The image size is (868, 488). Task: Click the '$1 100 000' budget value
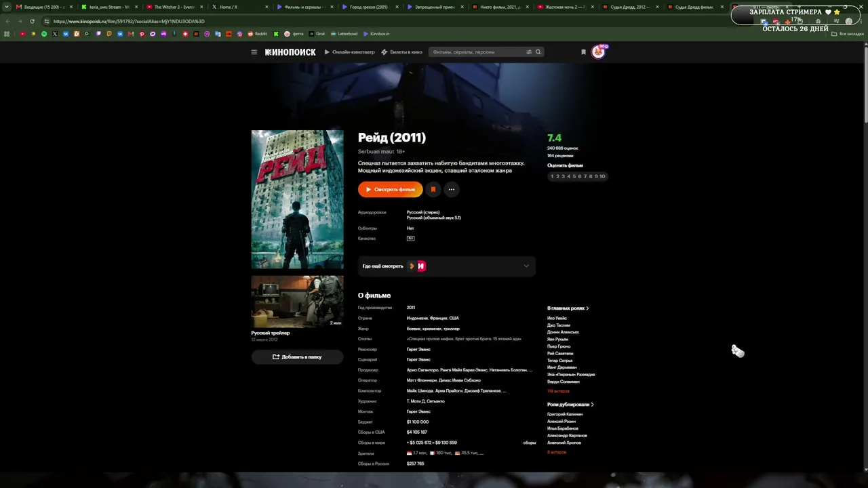(418, 422)
